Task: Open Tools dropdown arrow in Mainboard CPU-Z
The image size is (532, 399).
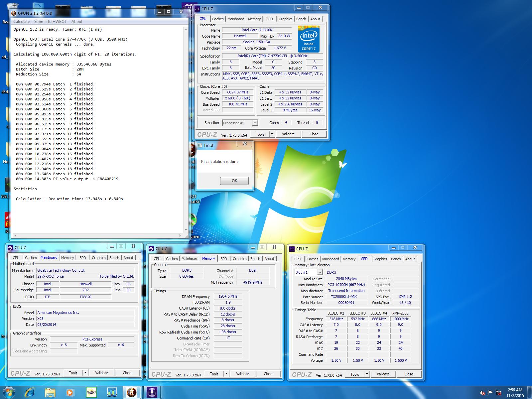Action: tap(85, 373)
